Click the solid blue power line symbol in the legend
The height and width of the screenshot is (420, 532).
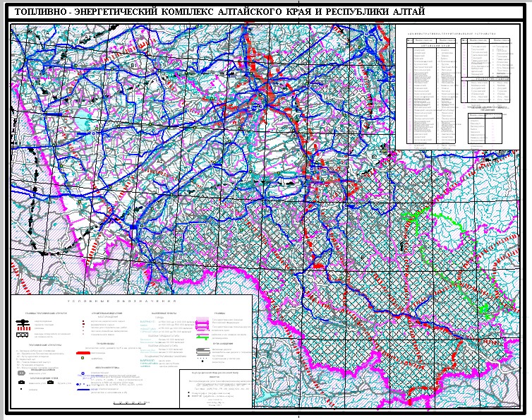(x=83, y=390)
